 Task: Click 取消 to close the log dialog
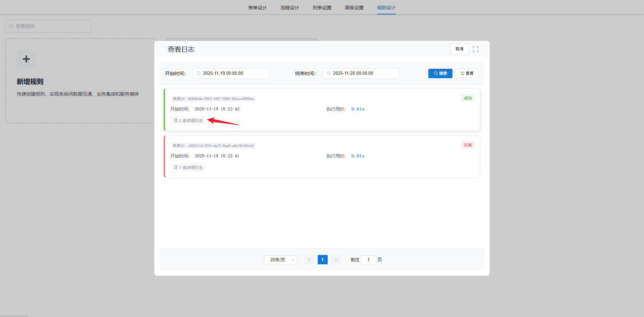pyautogui.click(x=459, y=49)
